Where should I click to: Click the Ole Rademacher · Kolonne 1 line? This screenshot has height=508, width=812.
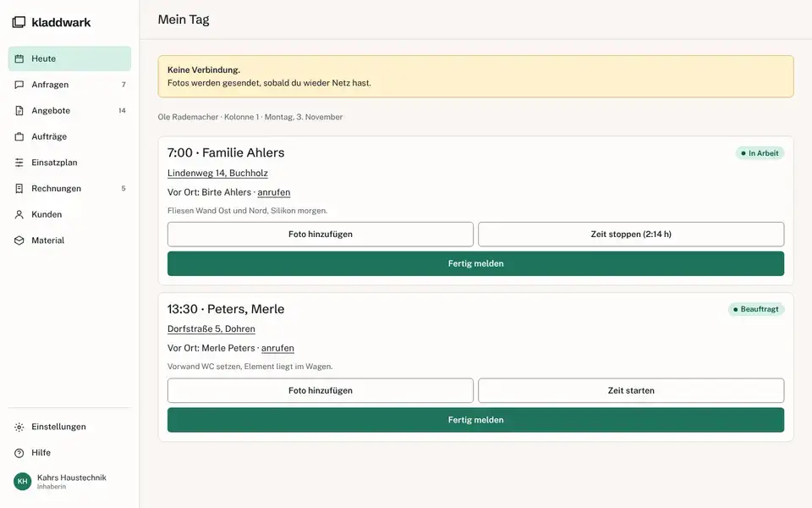click(250, 117)
